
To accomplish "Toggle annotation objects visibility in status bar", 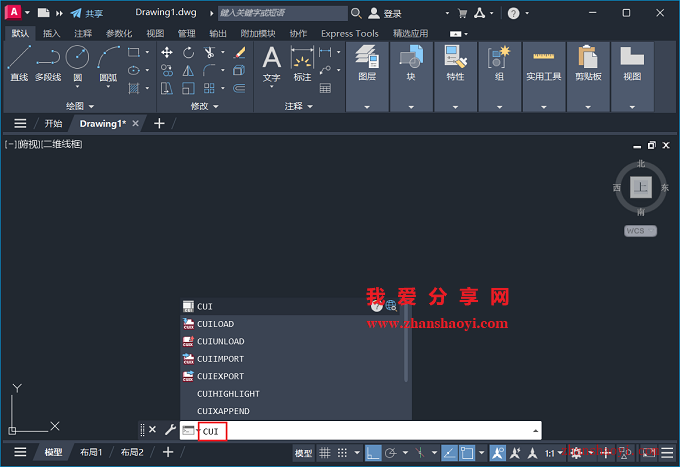I will 497,453.
